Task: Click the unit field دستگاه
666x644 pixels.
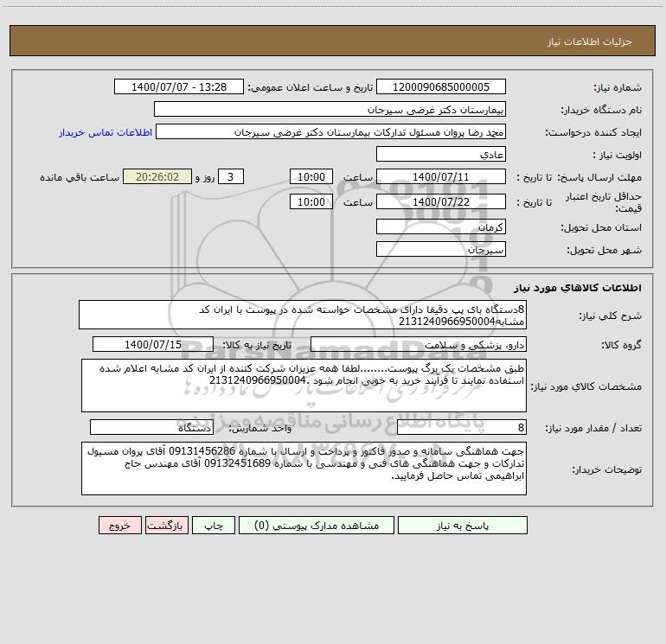Action: click(x=151, y=428)
